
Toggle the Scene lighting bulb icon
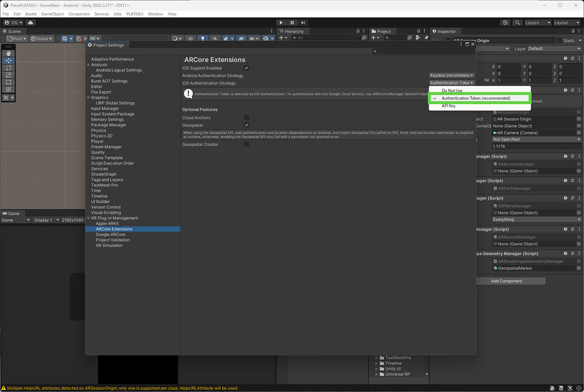[203, 38]
